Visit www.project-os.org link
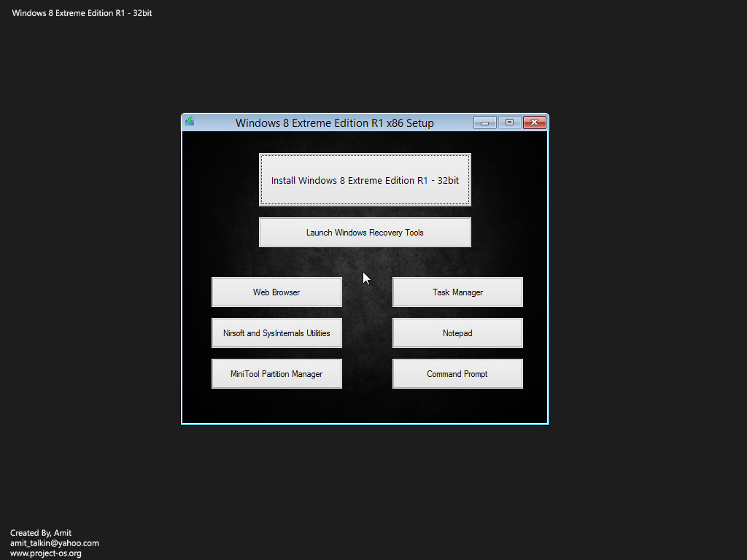The height and width of the screenshot is (560, 747). click(x=45, y=552)
